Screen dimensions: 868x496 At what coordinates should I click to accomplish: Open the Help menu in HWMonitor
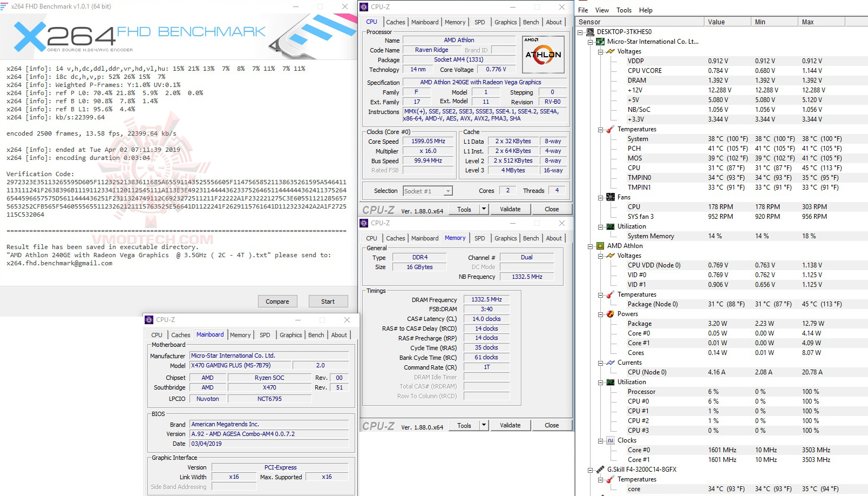click(x=646, y=10)
